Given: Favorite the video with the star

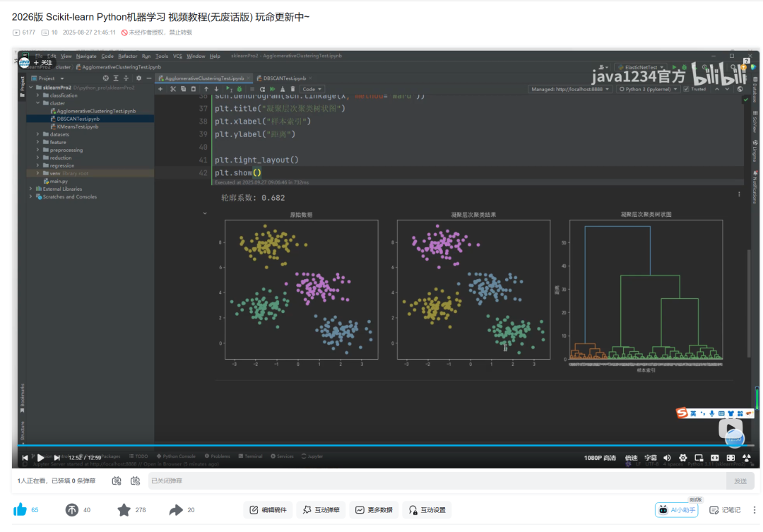Looking at the screenshot, I should (x=124, y=509).
